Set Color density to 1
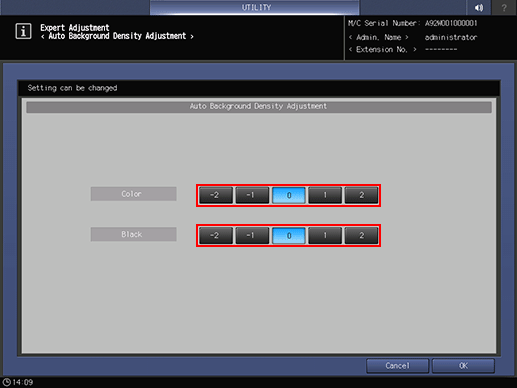This screenshot has height=388, width=517. pyautogui.click(x=325, y=195)
